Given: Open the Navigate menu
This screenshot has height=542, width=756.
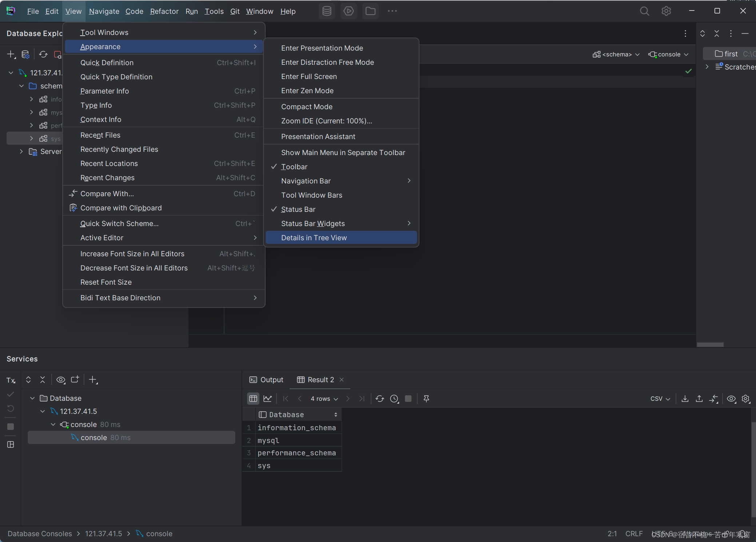Looking at the screenshot, I should [x=104, y=11].
